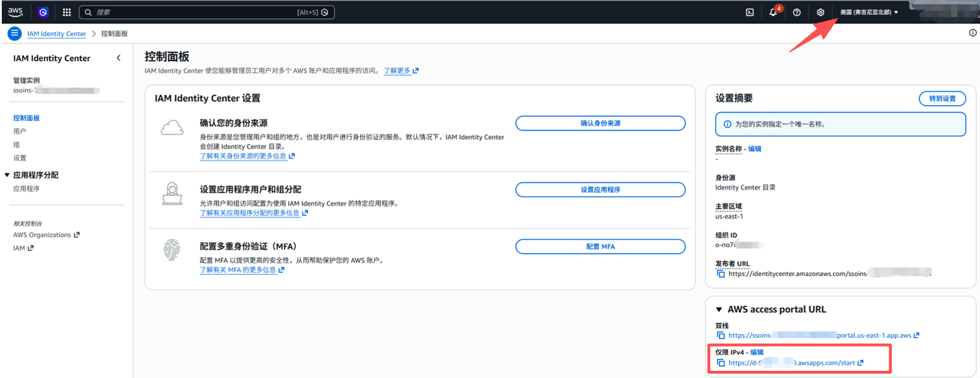The height and width of the screenshot is (378, 980).
Task: Open 了解有关 MFA 的更多信息 link
Action: (242, 270)
